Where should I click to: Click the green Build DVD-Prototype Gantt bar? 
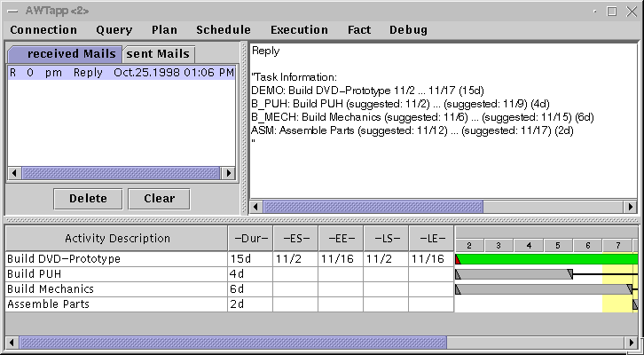coord(547,259)
